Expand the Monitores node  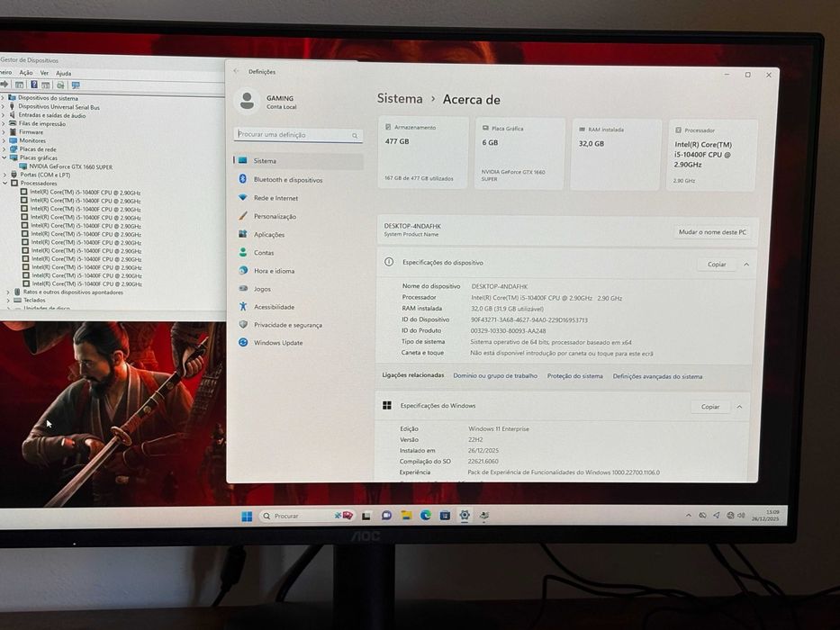(x=4, y=141)
